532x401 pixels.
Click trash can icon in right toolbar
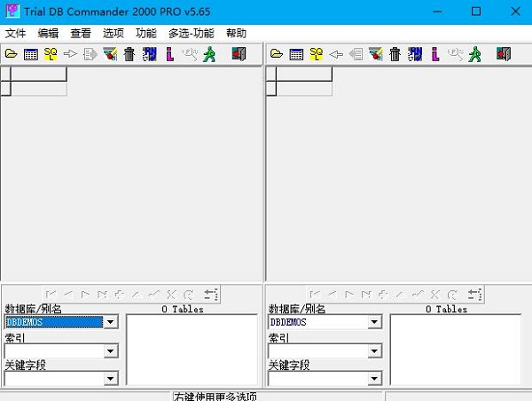(x=395, y=54)
